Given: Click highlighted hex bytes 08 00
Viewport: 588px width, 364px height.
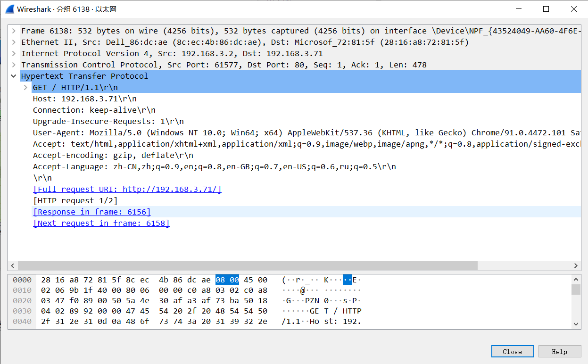Looking at the screenshot, I should click(x=227, y=280).
